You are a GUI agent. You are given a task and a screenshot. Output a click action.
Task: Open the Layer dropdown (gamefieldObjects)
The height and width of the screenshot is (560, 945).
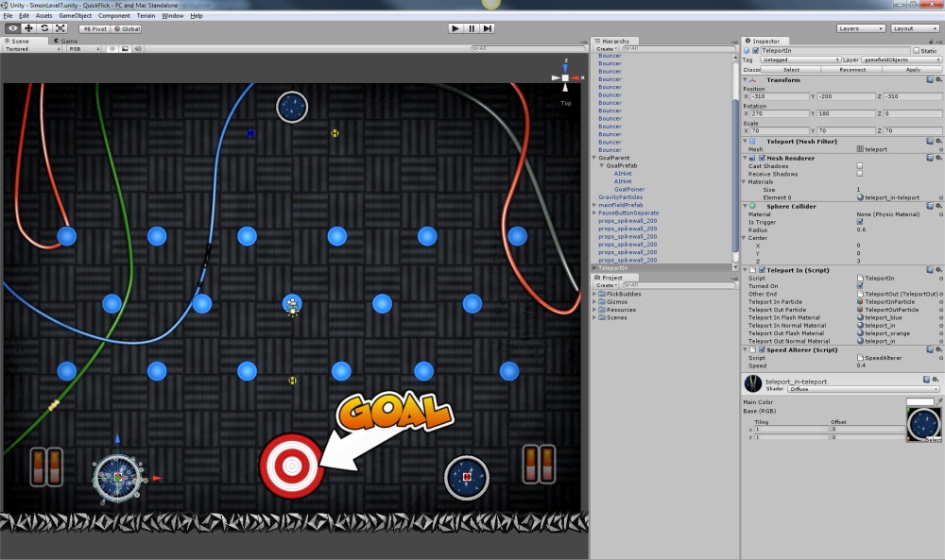coord(902,59)
